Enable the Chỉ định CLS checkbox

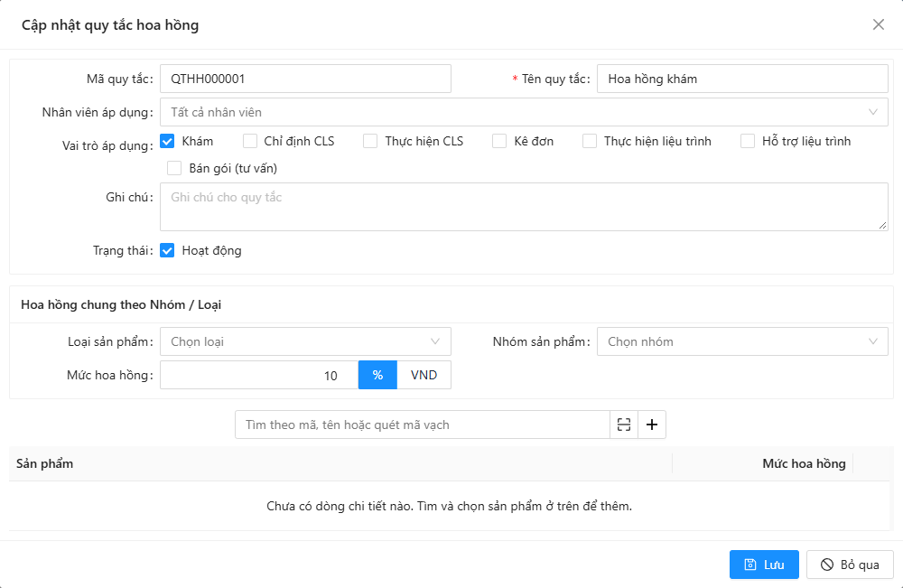(250, 141)
